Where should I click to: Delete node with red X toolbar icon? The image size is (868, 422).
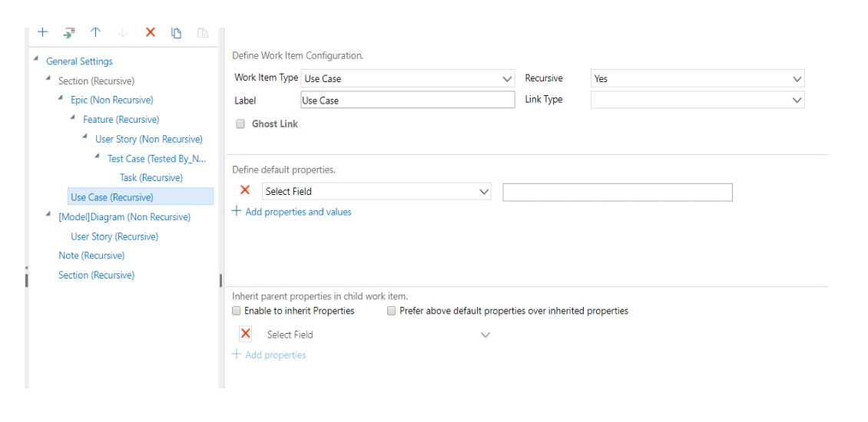pyautogui.click(x=150, y=32)
